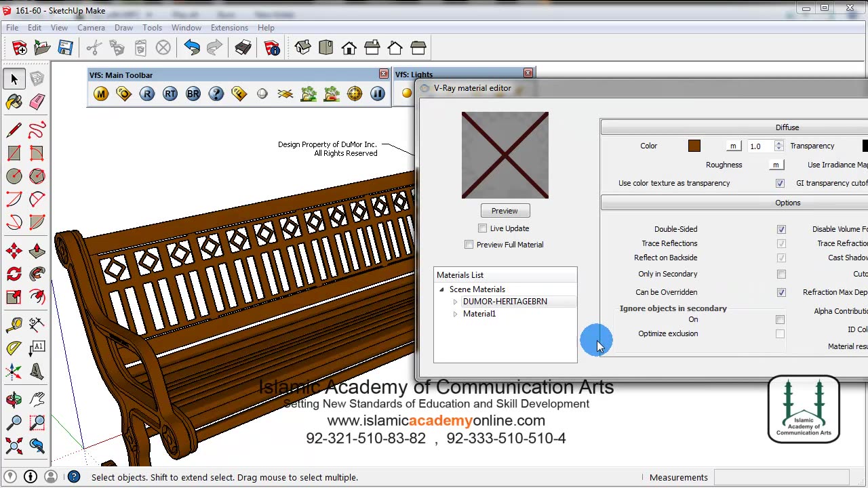The width and height of the screenshot is (868, 488).
Task: Select the Push/Pull tool
Action: click(x=37, y=251)
